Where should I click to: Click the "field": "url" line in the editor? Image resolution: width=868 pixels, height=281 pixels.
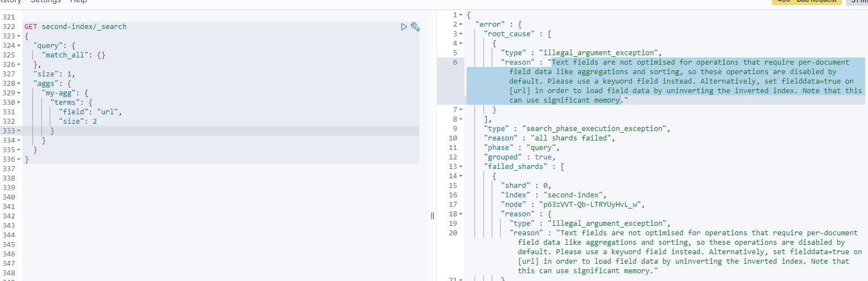coord(89,112)
